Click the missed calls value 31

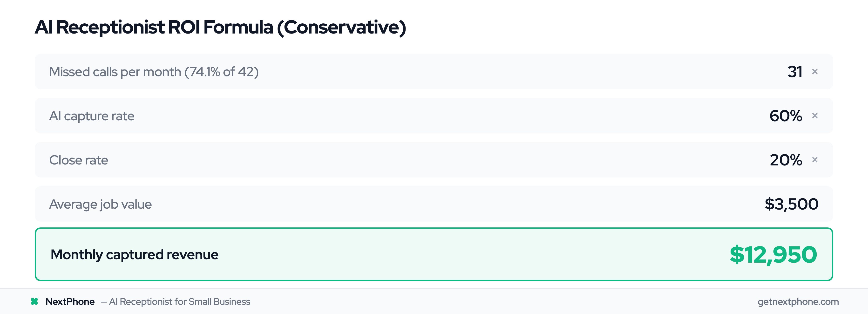coord(794,72)
